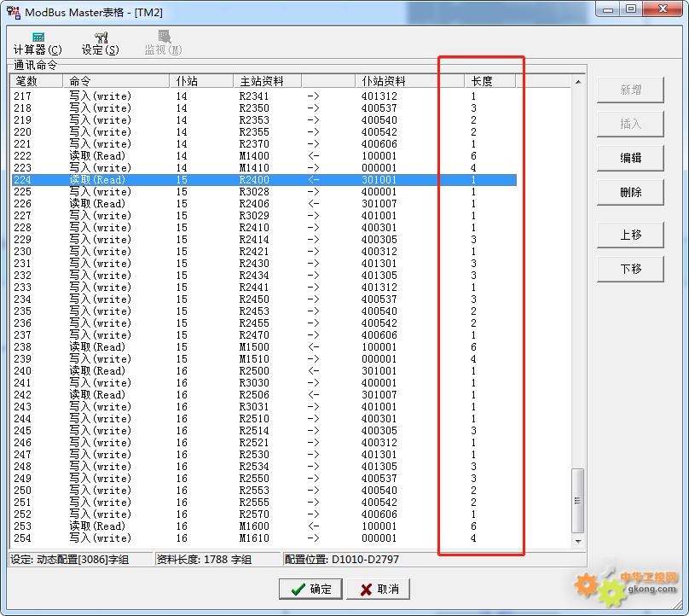Screen dimensions: 689x616
Task: Select highlighted row 224 with R2400
Action: coord(263,180)
